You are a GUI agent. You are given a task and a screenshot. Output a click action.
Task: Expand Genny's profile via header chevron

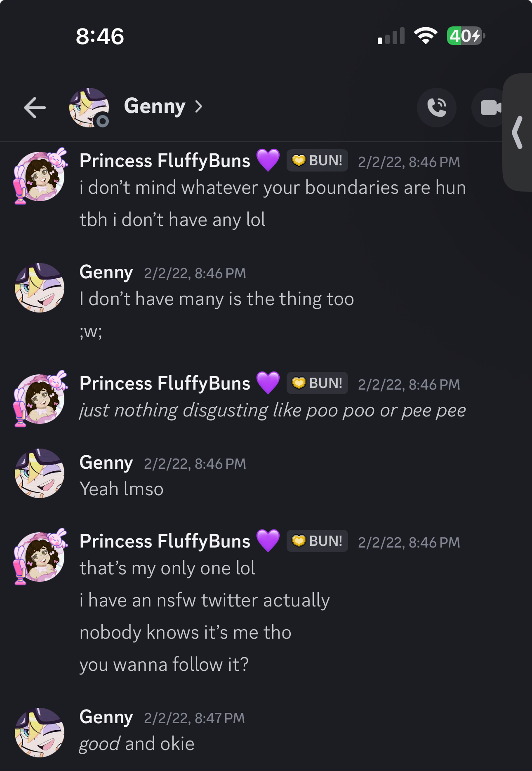[x=199, y=107]
